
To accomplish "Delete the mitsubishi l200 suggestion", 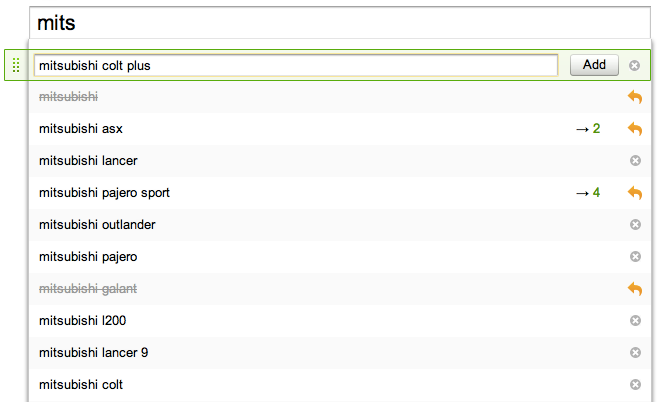I will (x=635, y=320).
